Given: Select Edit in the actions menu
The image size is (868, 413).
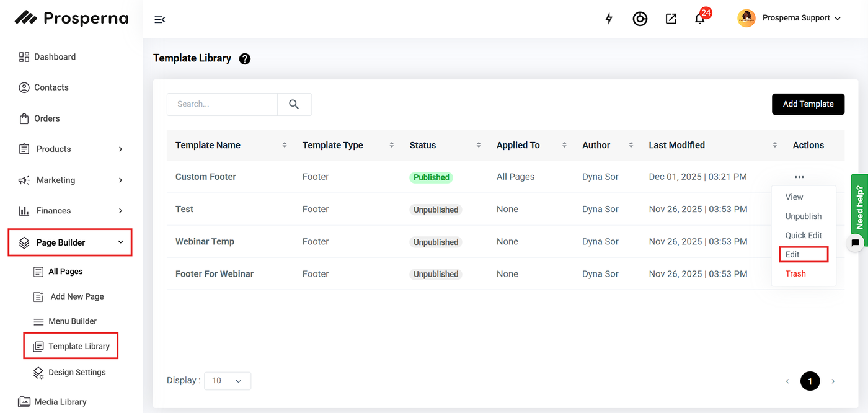Looking at the screenshot, I should coord(793,254).
